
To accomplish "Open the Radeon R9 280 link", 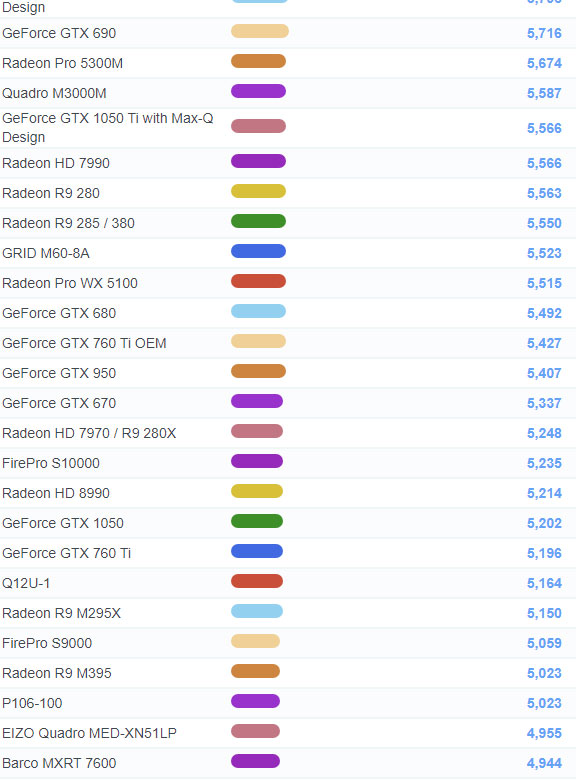I will (x=51, y=193).
